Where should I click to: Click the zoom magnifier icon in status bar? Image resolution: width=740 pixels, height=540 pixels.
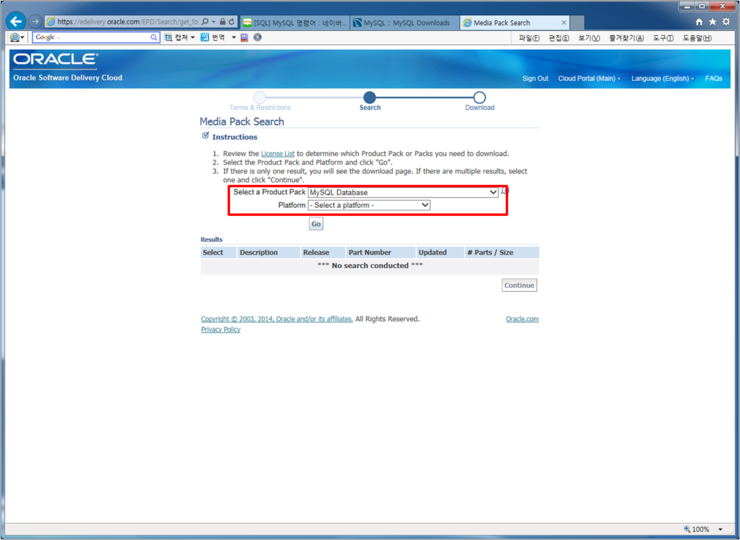coord(687,529)
